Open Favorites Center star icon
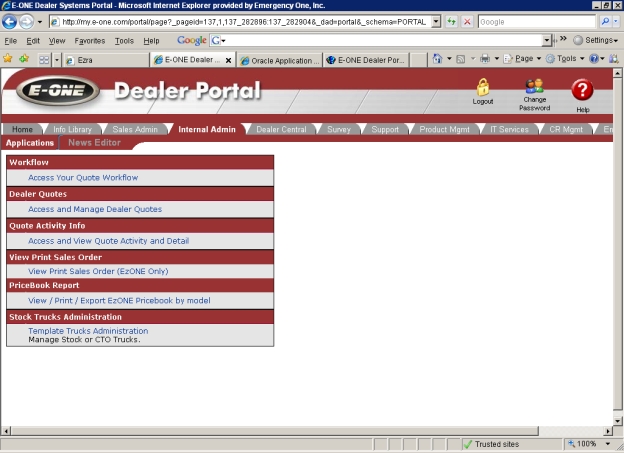This screenshot has height=453, width=624. [8, 59]
